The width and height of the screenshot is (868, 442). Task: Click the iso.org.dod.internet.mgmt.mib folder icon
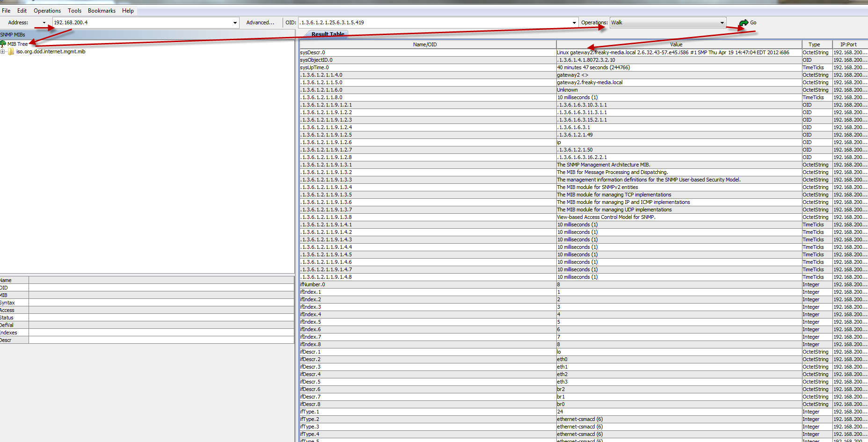pos(11,51)
